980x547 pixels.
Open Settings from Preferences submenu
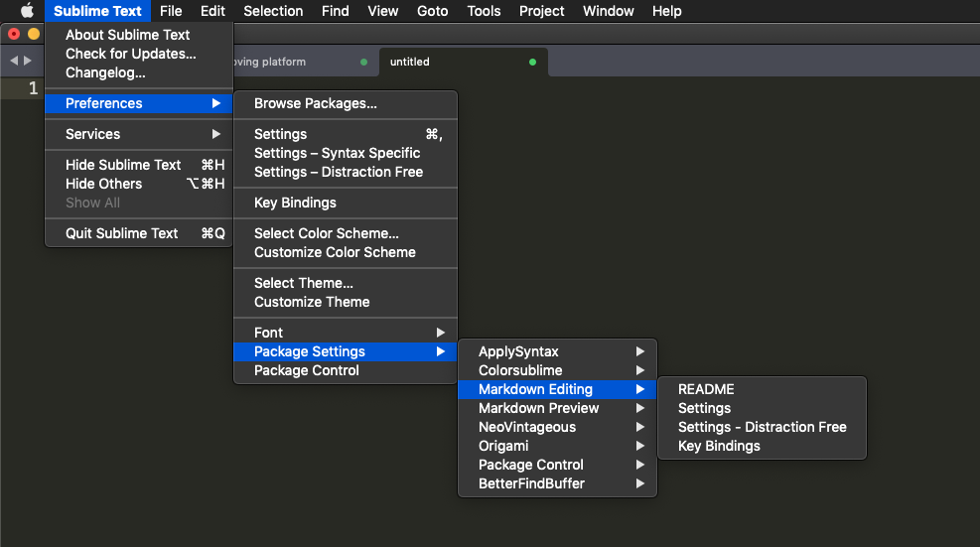point(346,134)
